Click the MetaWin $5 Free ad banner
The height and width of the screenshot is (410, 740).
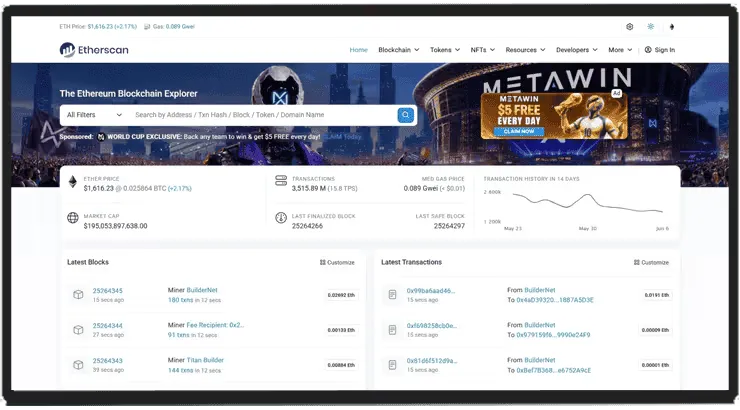554,116
